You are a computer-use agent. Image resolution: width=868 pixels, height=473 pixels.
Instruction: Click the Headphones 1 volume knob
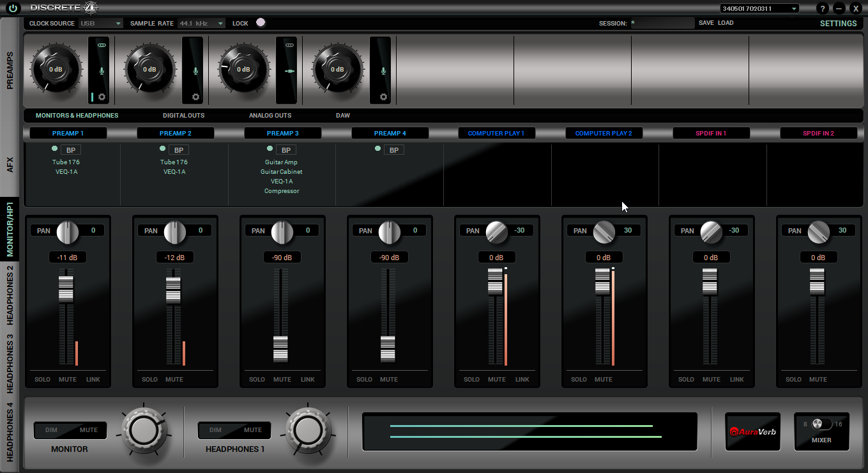click(307, 430)
